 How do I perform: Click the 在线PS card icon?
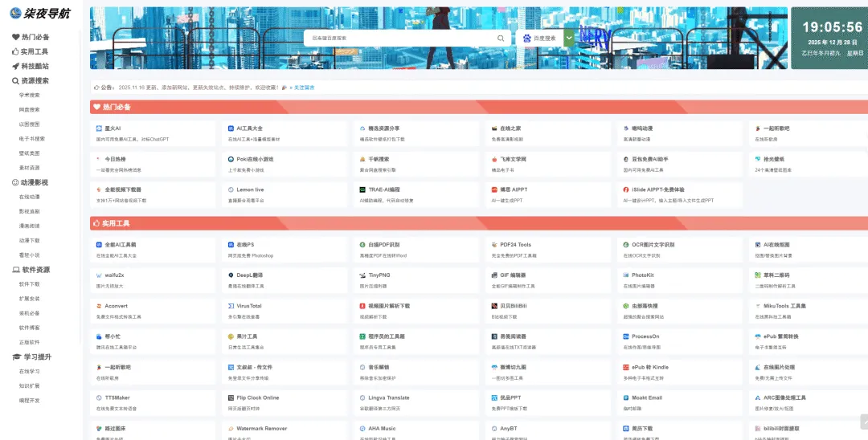point(231,244)
